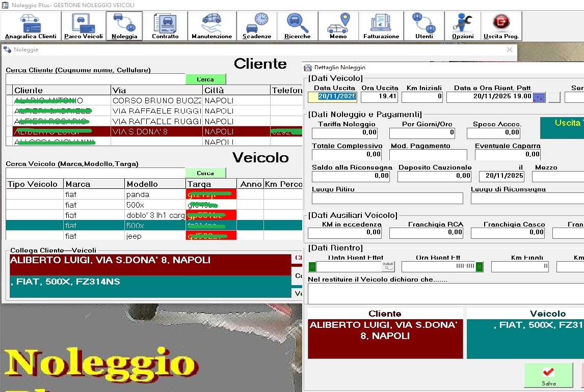Click the Tariffa Noleggio input field
This screenshot has height=392, width=584.
(x=344, y=133)
